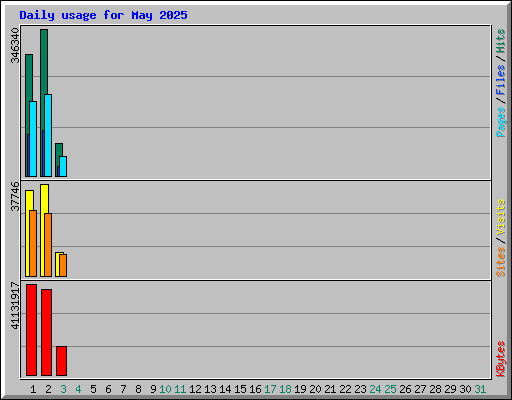The height and width of the screenshot is (400, 512).
Task: Click day label 29 on the x-axis
Action: pos(450,389)
